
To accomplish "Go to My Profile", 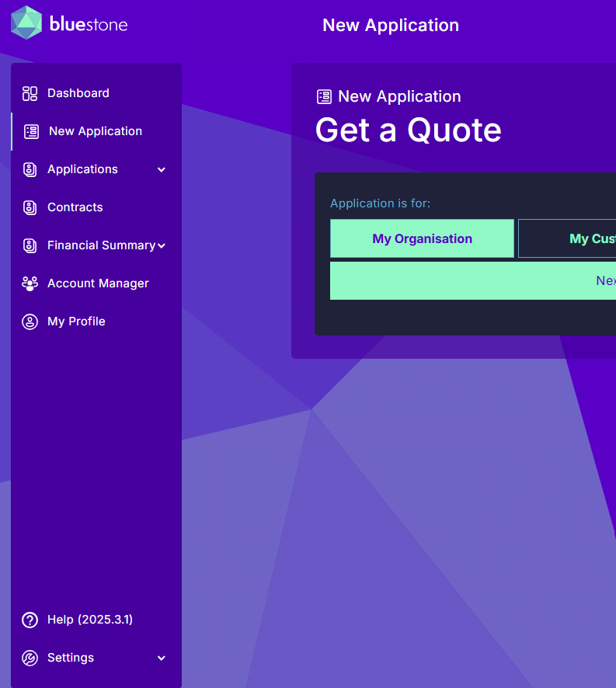I will [96, 321].
